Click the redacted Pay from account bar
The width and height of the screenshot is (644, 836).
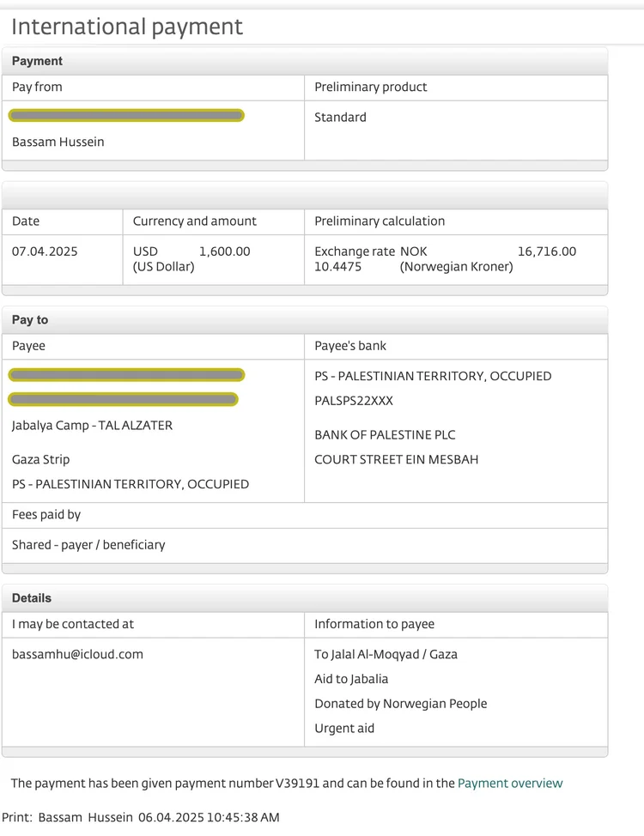[126, 115]
